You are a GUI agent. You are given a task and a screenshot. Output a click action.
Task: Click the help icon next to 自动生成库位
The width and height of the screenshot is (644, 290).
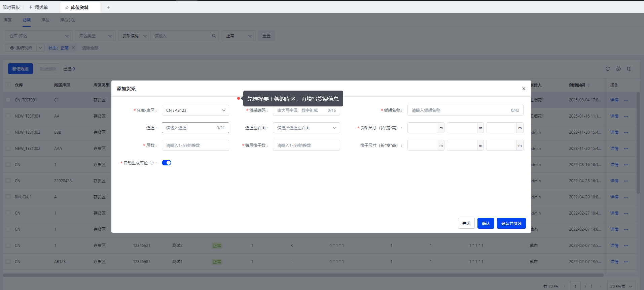point(152,163)
